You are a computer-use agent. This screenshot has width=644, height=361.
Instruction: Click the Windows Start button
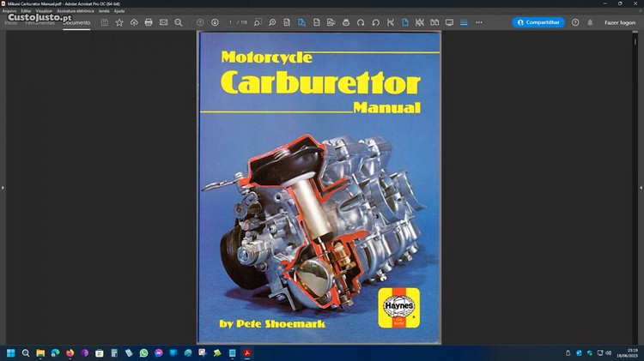pyautogui.click(x=11, y=352)
